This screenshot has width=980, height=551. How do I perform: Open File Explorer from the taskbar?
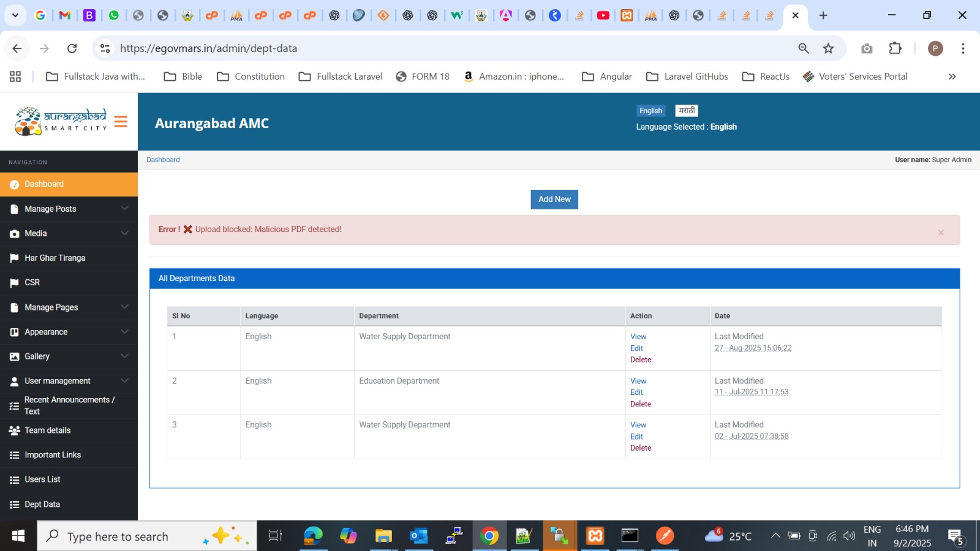[x=383, y=536]
